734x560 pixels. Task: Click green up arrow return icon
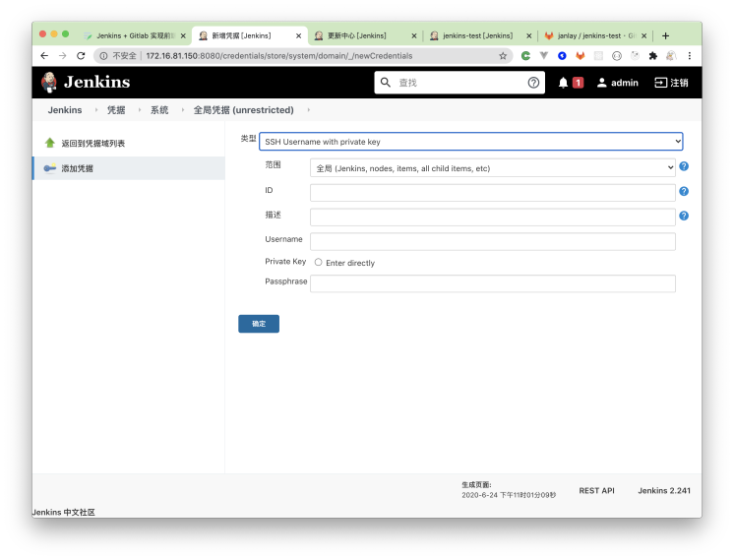point(49,143)
